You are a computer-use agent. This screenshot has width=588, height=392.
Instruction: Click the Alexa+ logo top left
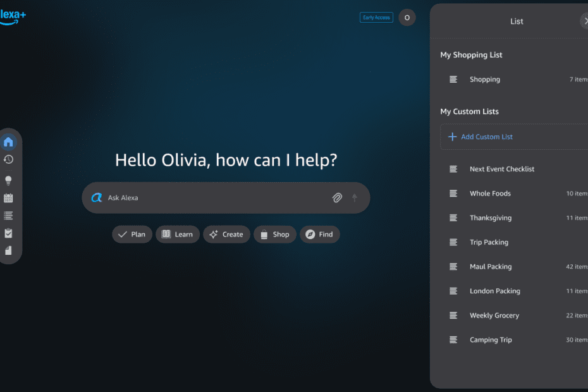click(x=11, y=15)
